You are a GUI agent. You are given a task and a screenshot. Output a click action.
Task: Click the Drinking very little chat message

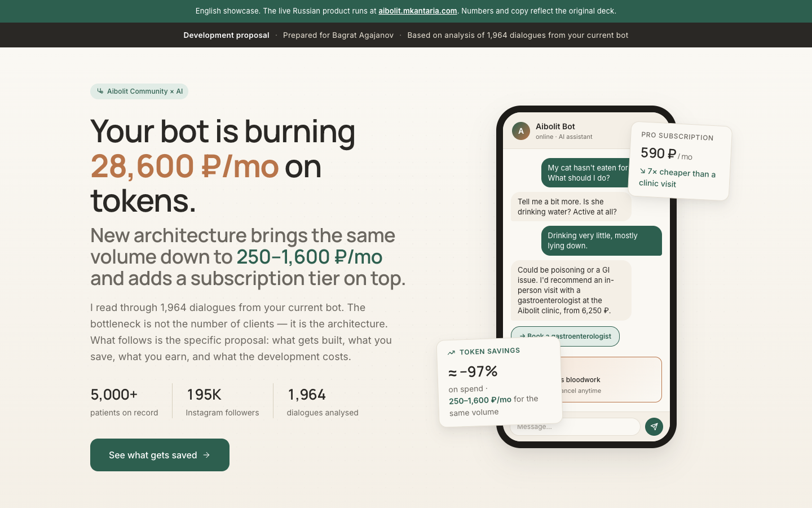point(602,240)
